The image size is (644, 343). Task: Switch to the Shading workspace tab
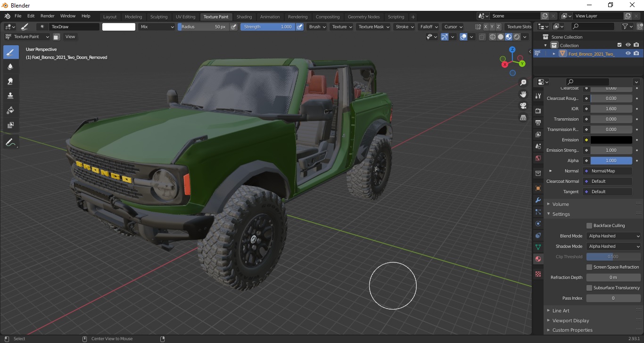pos(244,17)
